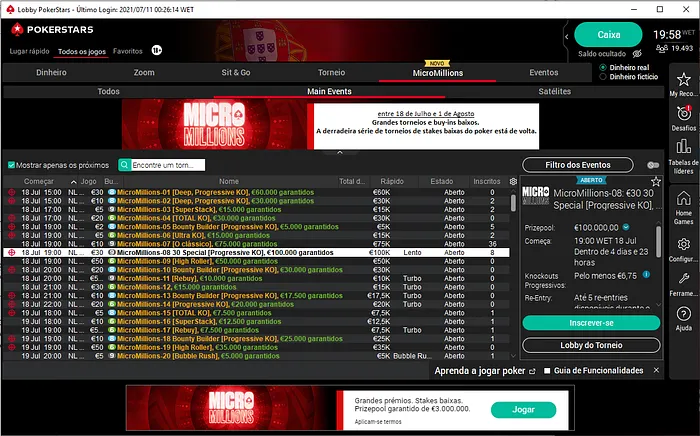Select the Todos sub-tab
700x436 pixels.
108,91
